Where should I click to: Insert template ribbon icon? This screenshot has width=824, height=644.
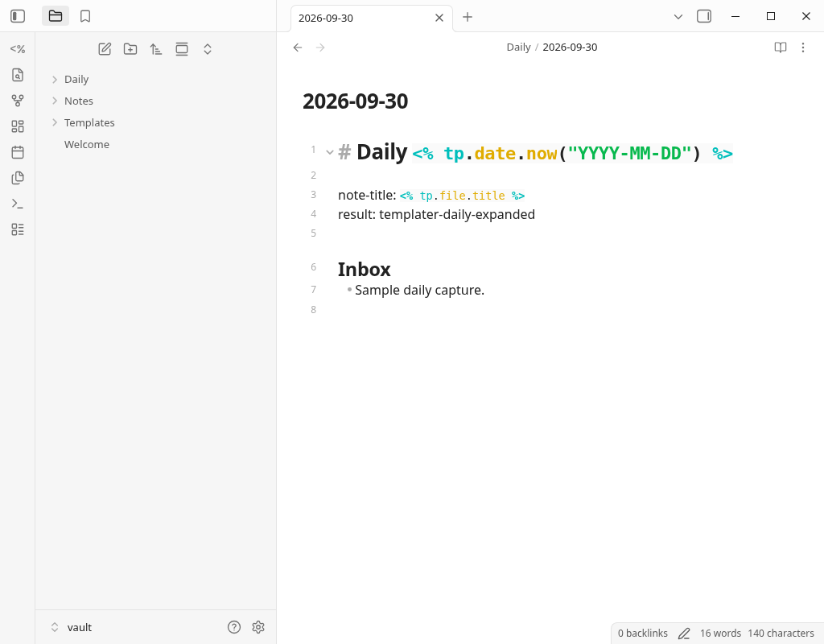18,178
